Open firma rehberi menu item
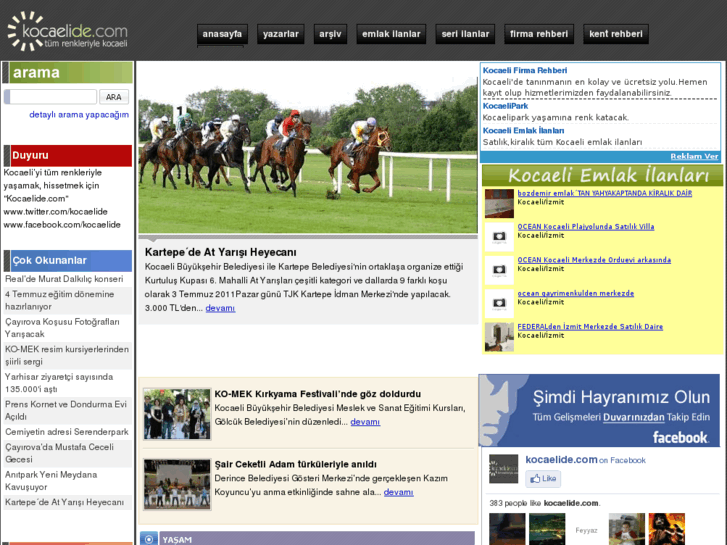Viewport: 727px width, 545px height. pos(539,34)
